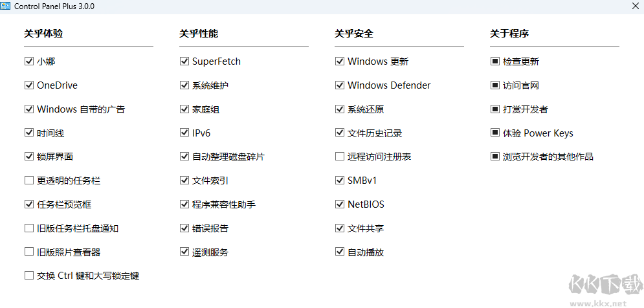The width and height of the screenshot is (644, 308).
Task: Open the 访问官网 link
Action: (520, 85)
